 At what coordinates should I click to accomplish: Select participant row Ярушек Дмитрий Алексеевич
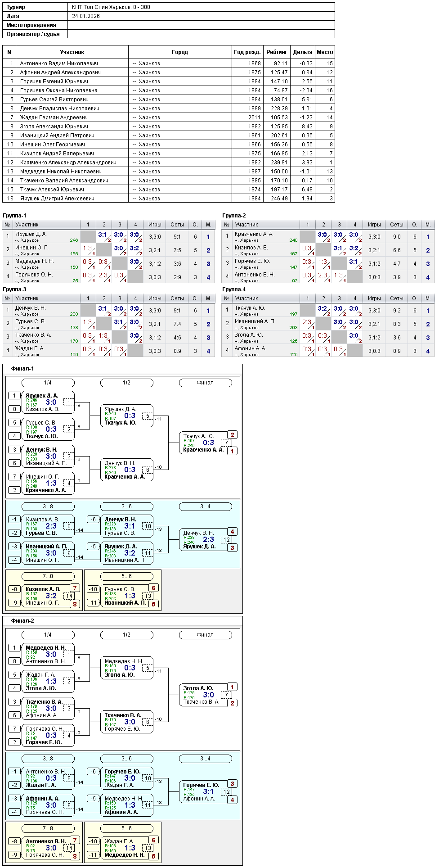pyautogui.click(x=169, y=199)
